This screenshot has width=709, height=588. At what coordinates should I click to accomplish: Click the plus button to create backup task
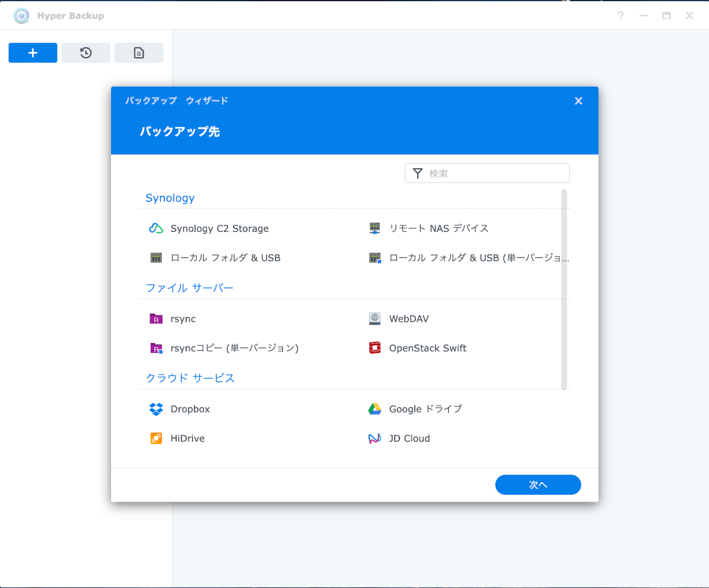[x=33, y=53]
